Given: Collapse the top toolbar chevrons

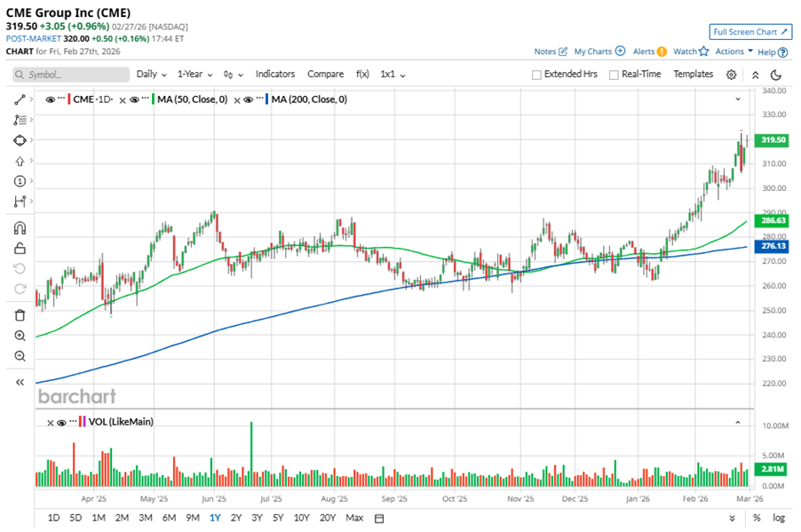Looking at the screenshot, I should click(755, 75).
